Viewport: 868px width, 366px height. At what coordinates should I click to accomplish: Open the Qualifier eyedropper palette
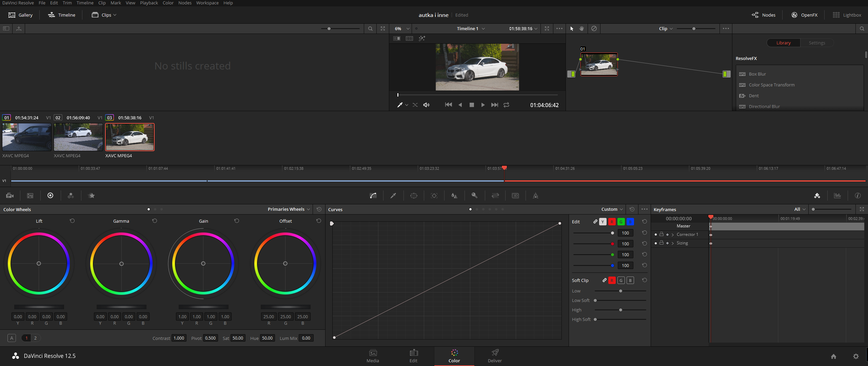point(393,196)
